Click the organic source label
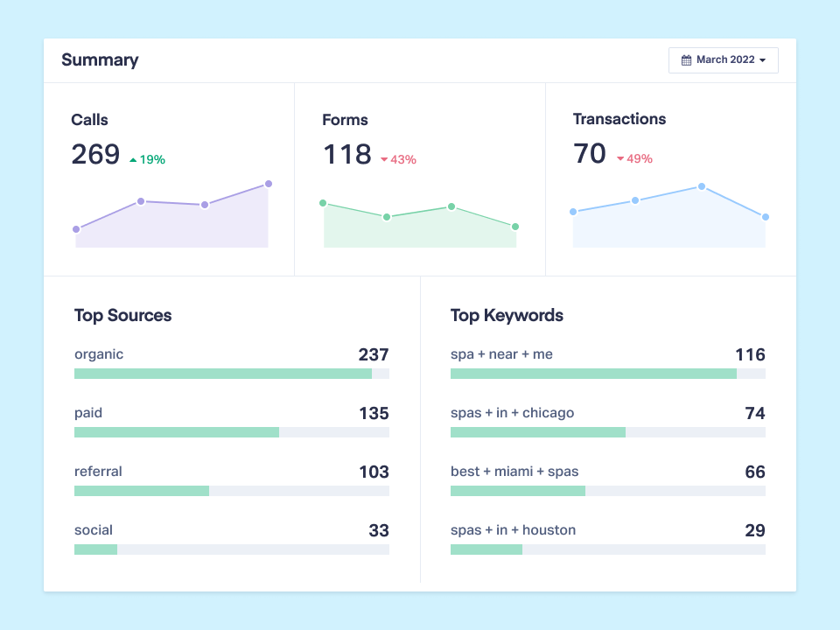Screen dimensions: 840x630 (x=99, y=354)
